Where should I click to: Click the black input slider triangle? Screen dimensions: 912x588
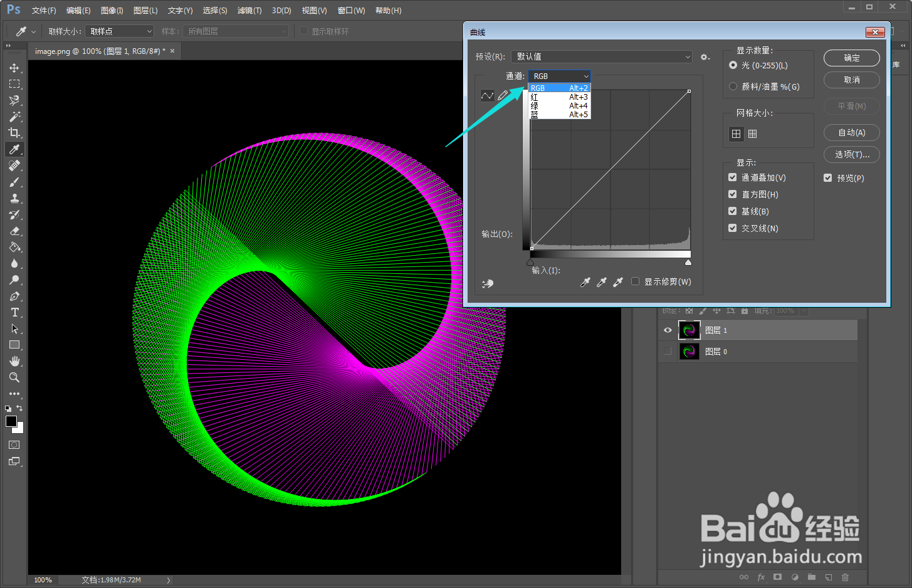coord(531,262)
